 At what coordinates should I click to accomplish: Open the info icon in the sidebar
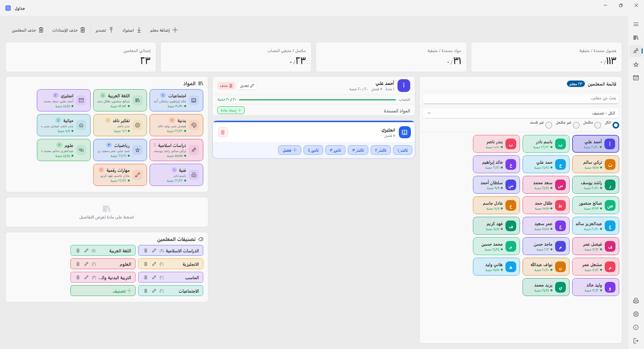(x=636, y=328)
